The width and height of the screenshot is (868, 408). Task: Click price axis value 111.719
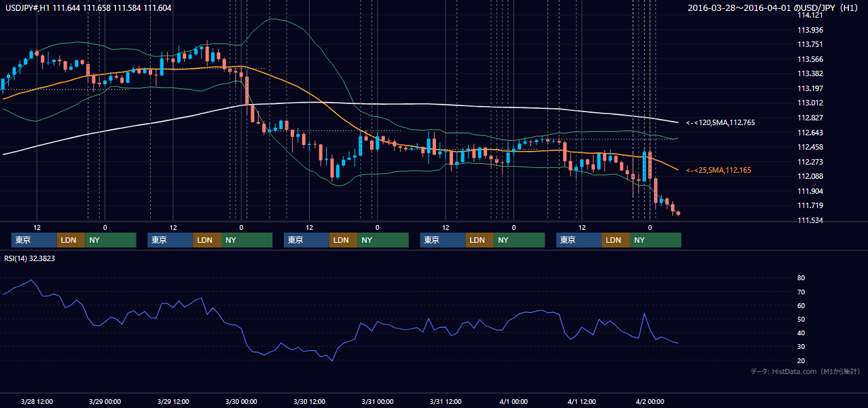pos(810,205)
